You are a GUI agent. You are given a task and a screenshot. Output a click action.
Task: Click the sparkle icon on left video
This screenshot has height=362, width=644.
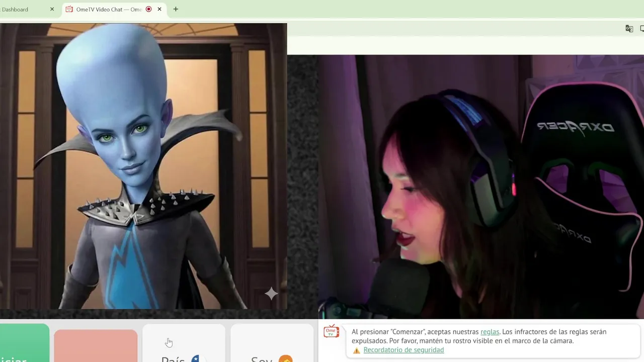pos(271,294)
